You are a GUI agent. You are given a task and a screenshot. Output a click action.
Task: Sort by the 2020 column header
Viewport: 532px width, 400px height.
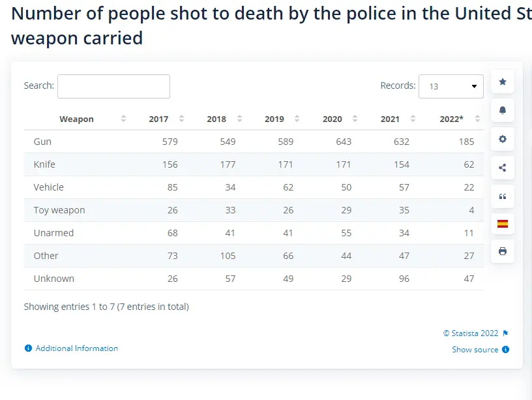click(x=332, y=119)
